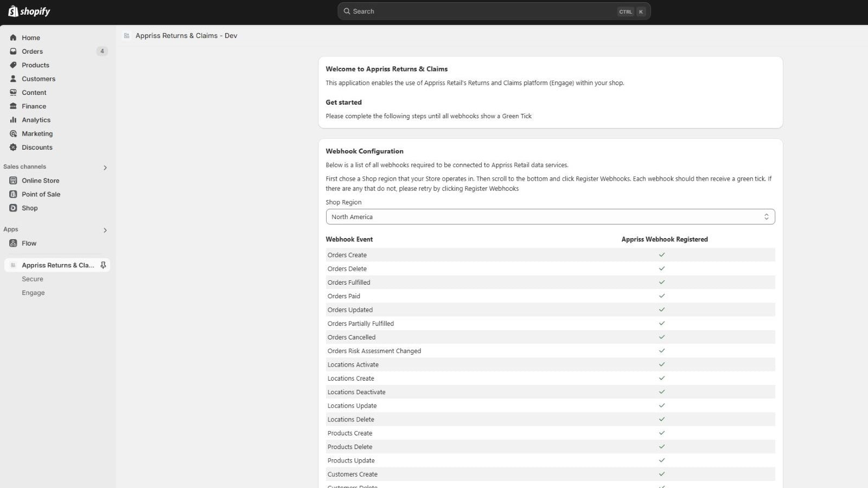
Task: Click the Orders Paid green checkmark
Action: click(662, 296)
